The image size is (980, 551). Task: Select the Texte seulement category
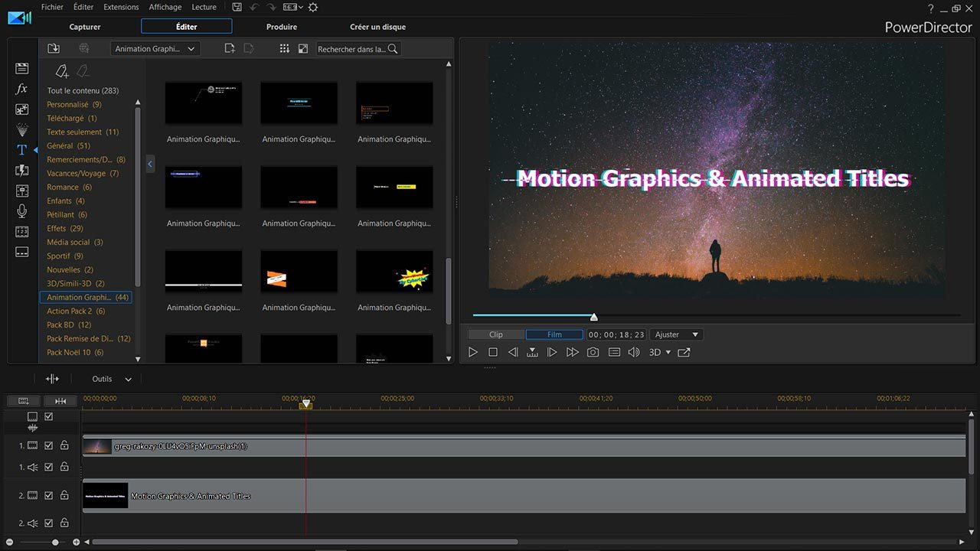pyautogui.click(x=83, y=132)
